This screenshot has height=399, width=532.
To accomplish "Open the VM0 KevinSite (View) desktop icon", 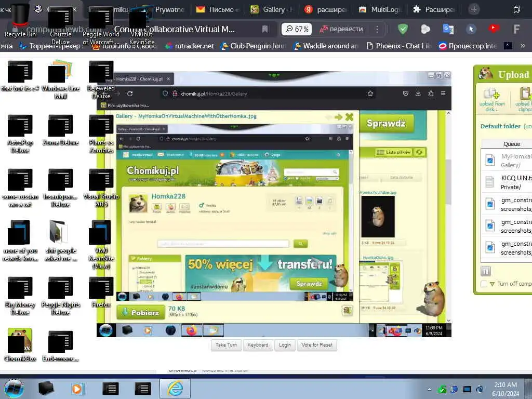I will coord(101,244).
